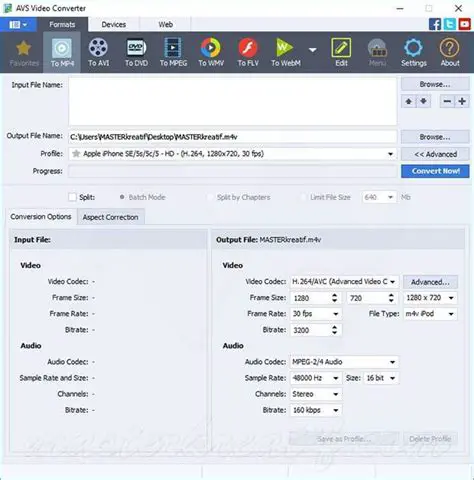474x480 pixels.
Task: Choose the To AVI format icon
Action: [98, 53]
